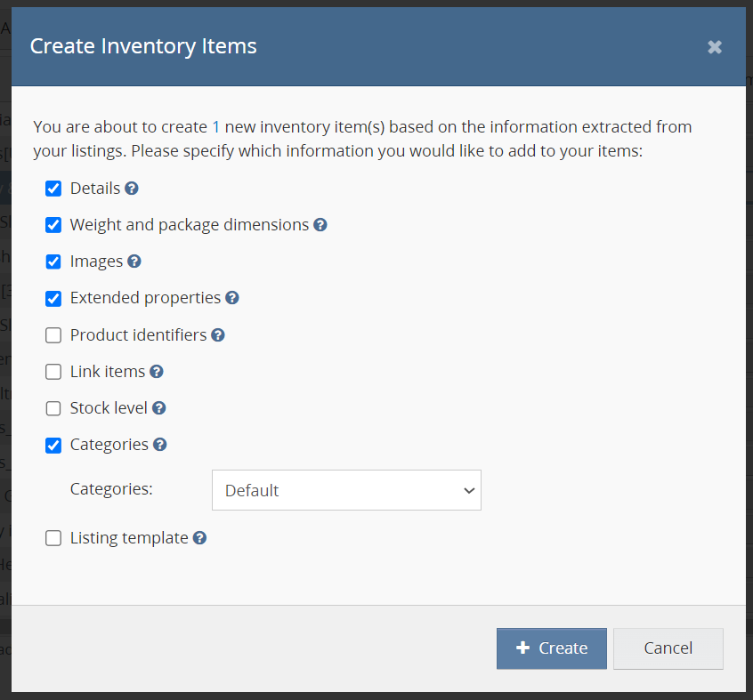Click help icon beside Categories checkbox
The image size is (753, 700).
pyautogui.click(x=160, y=445)
